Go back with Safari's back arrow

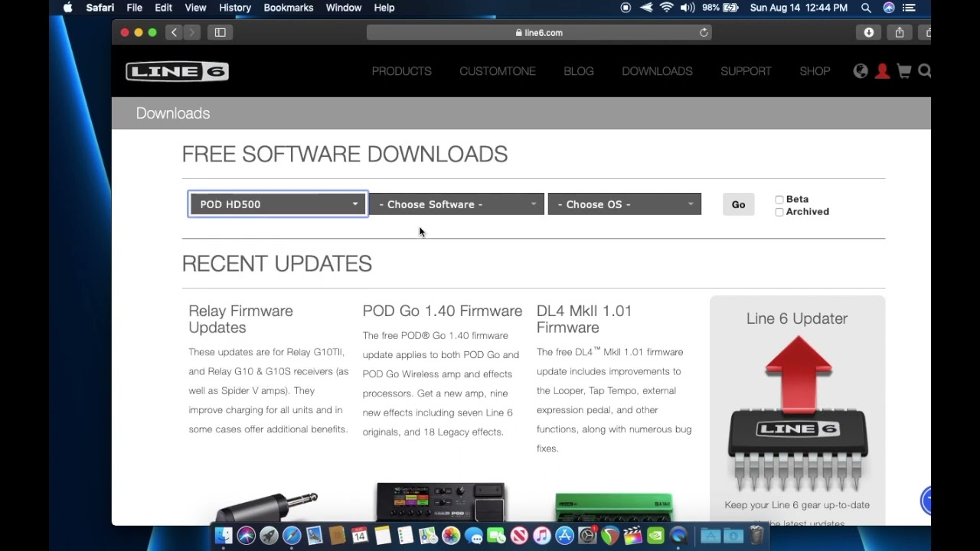tap(175, 32)
